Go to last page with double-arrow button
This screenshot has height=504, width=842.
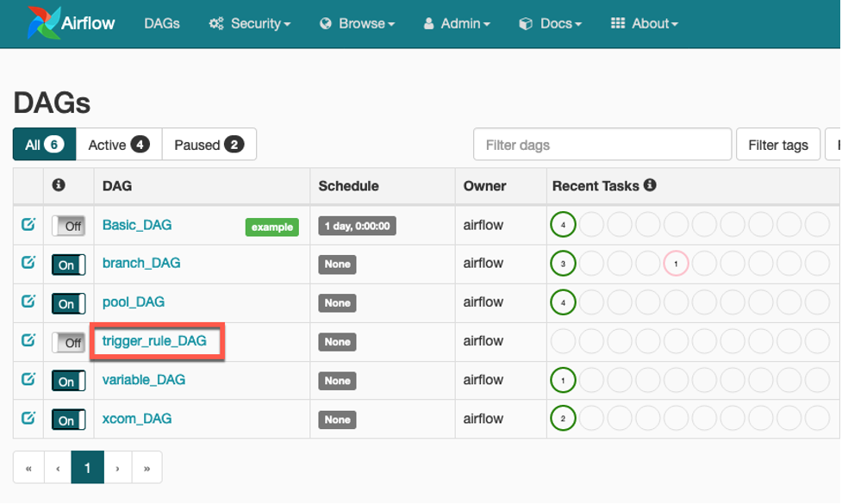tap(147, 468)
